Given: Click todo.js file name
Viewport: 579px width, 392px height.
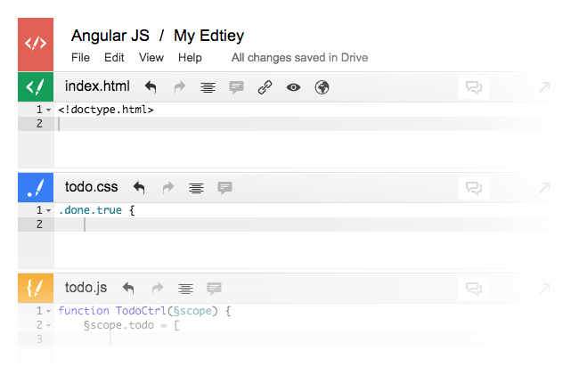Looking at the screenshot, I should tap(86, 288).
